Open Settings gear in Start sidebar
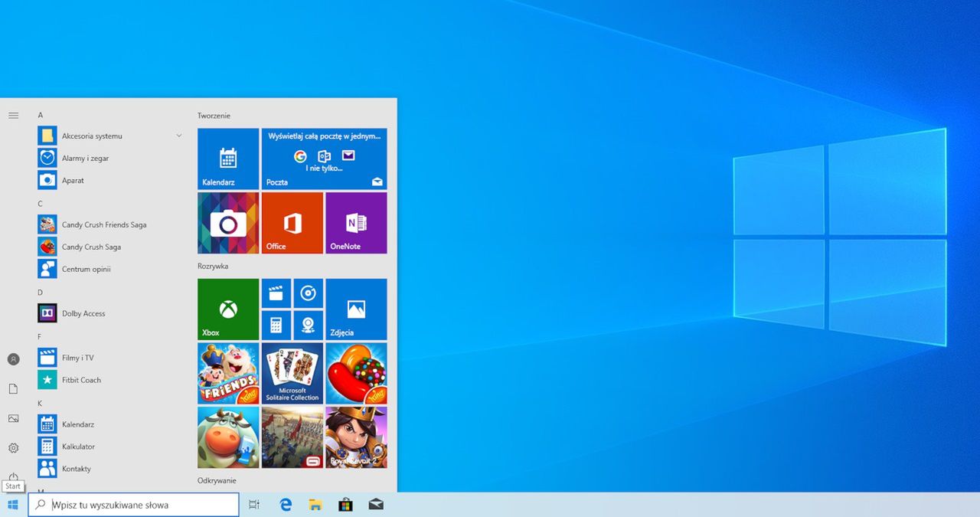 pyautogui.click(x=13, y=448)
